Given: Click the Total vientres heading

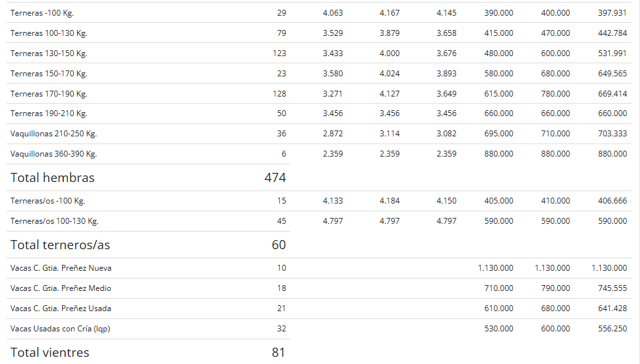Looking at the screenshot, I should click(50, 352).
